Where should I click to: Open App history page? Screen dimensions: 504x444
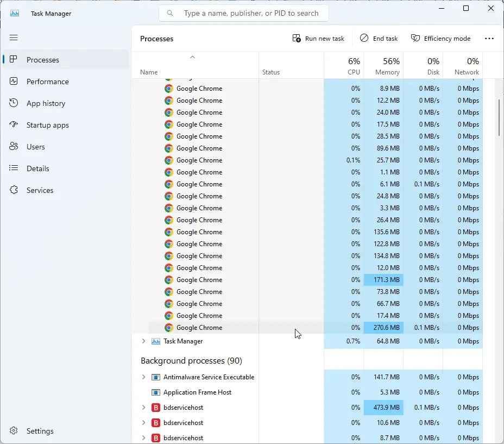[x=66, y=103]
